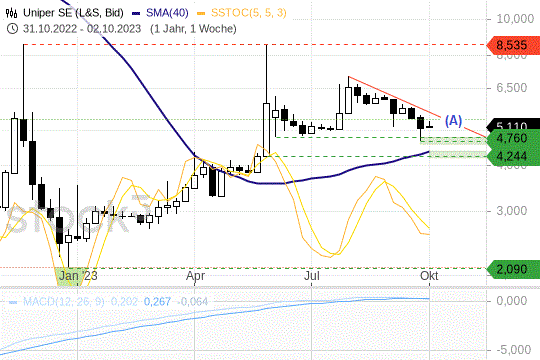The image size is (540, 360).
Task: Select the SSTOC(5, 5, 3) legend label
Action: click(x=248, y=13)
